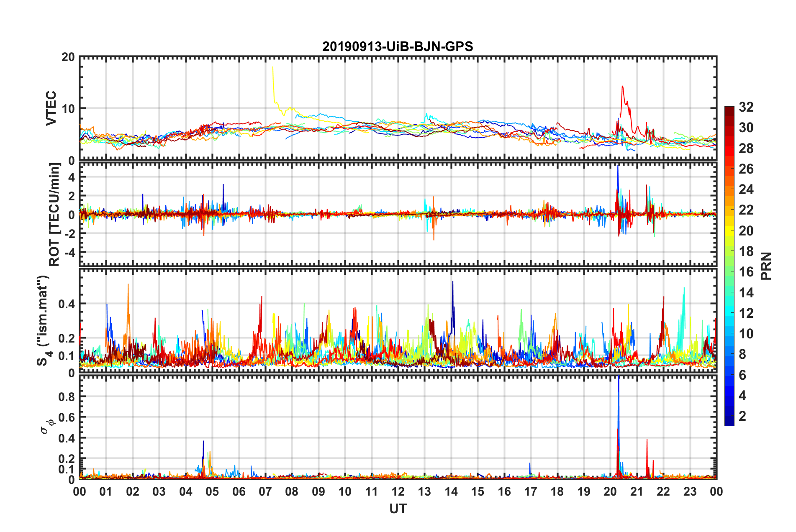Select the UT x-axis label

pos(398,509)
